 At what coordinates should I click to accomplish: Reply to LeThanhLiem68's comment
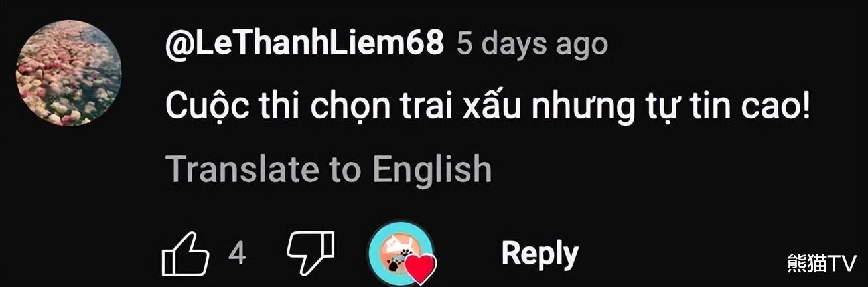point(540,254)
